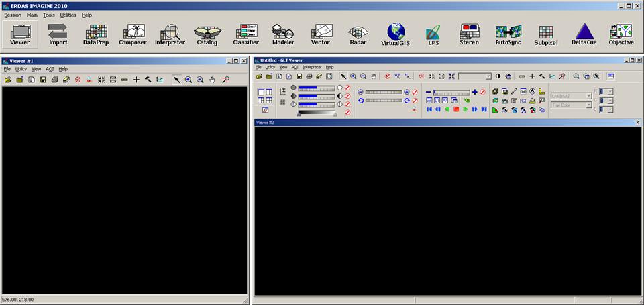
Task: Jump to first frame in GLT Viewer
Action: point(429,109)
